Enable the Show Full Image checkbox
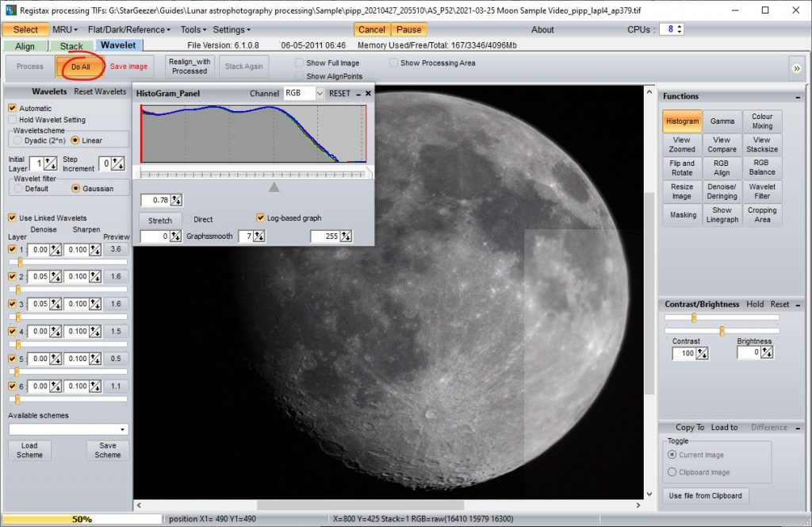The height and width of the screenshot is (527, 812). pos(299,63)
